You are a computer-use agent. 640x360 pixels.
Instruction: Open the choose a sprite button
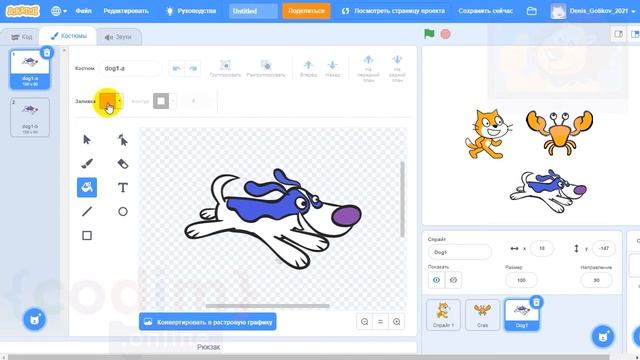click(x=603, y=336)
